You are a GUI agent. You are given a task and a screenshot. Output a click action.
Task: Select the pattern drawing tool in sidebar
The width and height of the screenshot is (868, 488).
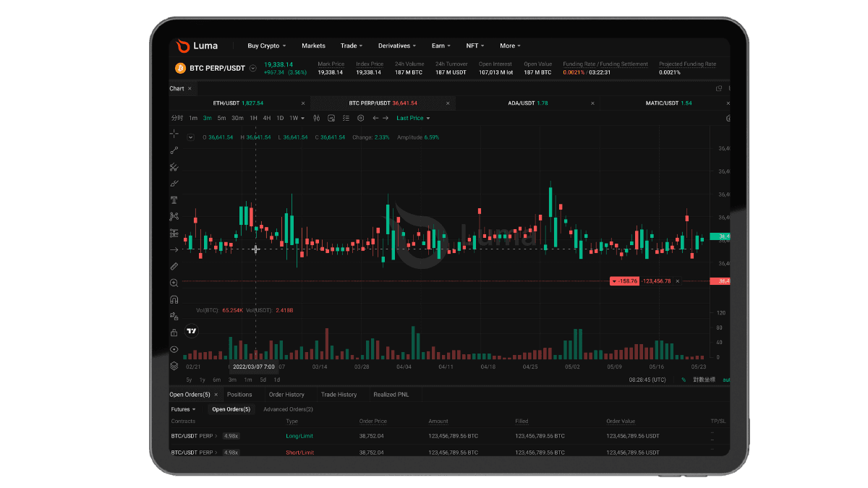pyautogui.click(x=174, y=217)
